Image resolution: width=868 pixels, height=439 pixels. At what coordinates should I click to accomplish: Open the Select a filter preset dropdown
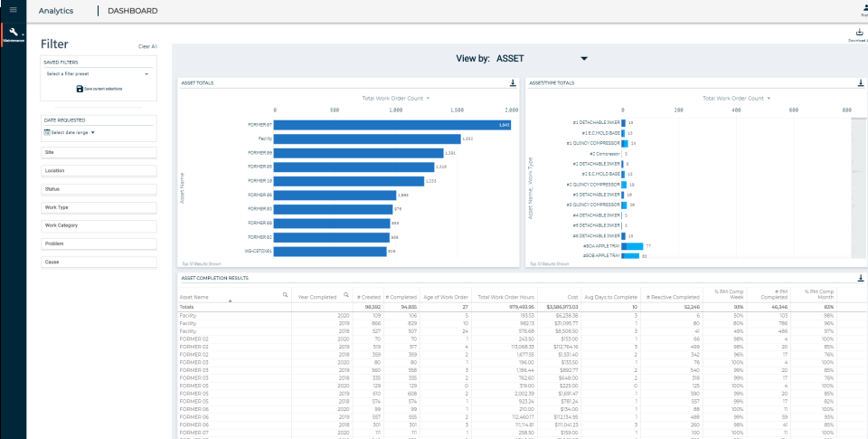[98, 73]
